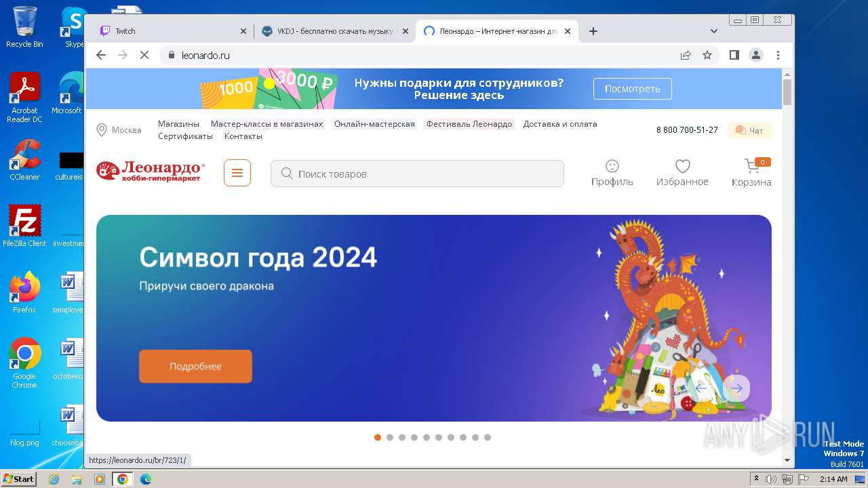Open Магазины menu link

(x=178, y=124)
